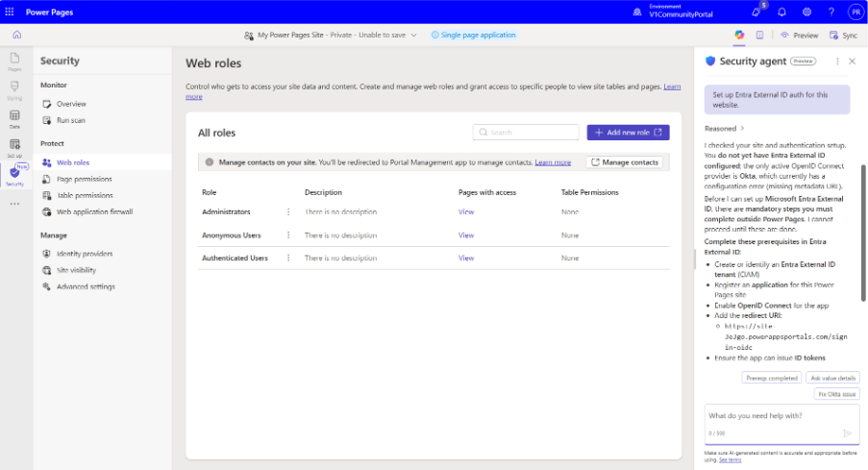The width and height of the screenshot is (868, 470).
Task: Open Administrators row more actions menu
Action: tap(288, 211)
